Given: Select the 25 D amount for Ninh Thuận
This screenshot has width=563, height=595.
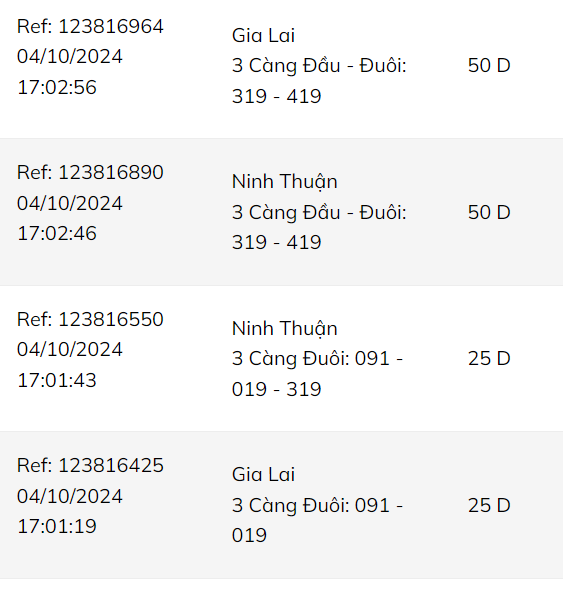Looking at the screenshot, I should pos(489,359).
